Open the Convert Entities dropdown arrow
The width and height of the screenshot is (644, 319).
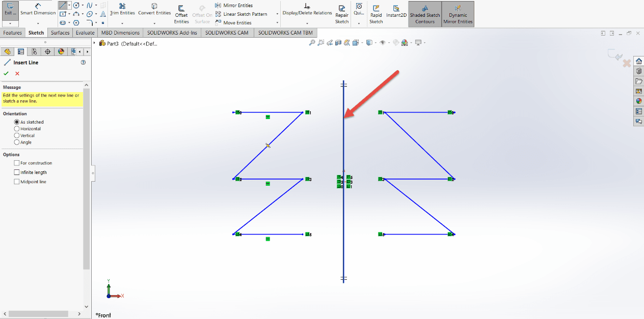click(154, 23)
